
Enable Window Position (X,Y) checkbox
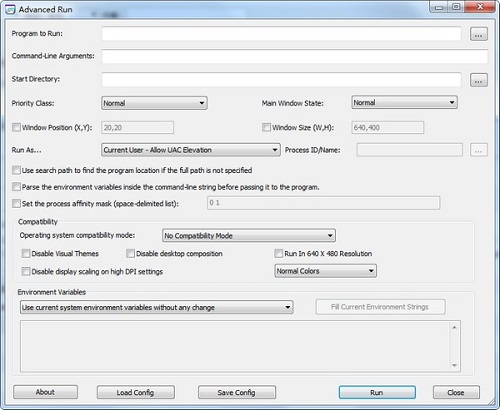click(16, 127)
